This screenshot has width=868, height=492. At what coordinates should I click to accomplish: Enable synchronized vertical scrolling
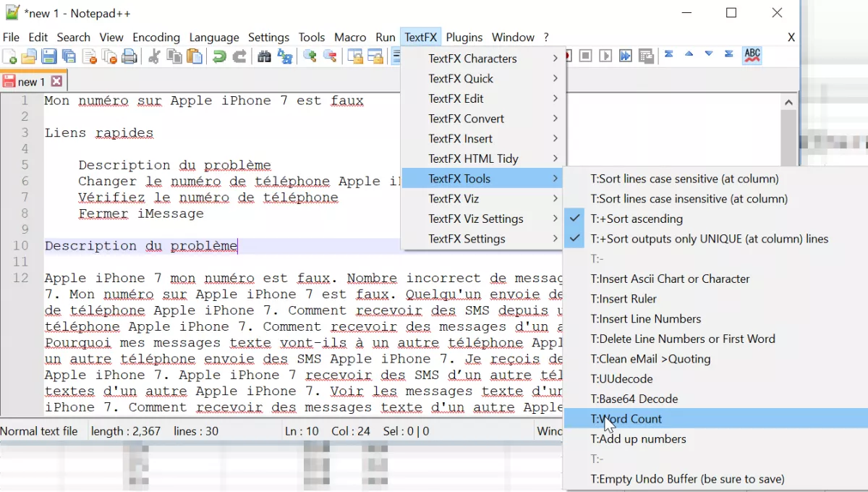[x=354, y=56]
